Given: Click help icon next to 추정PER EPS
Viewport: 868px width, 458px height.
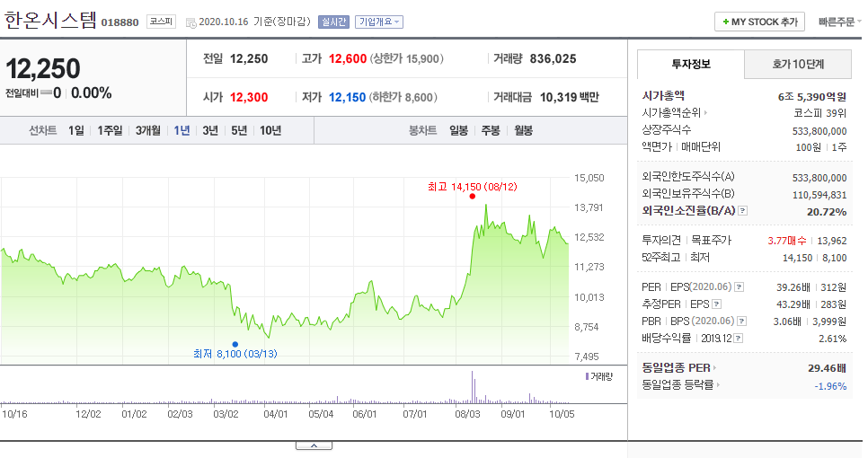Looking at the screenshot, I should tap(716, 304).
